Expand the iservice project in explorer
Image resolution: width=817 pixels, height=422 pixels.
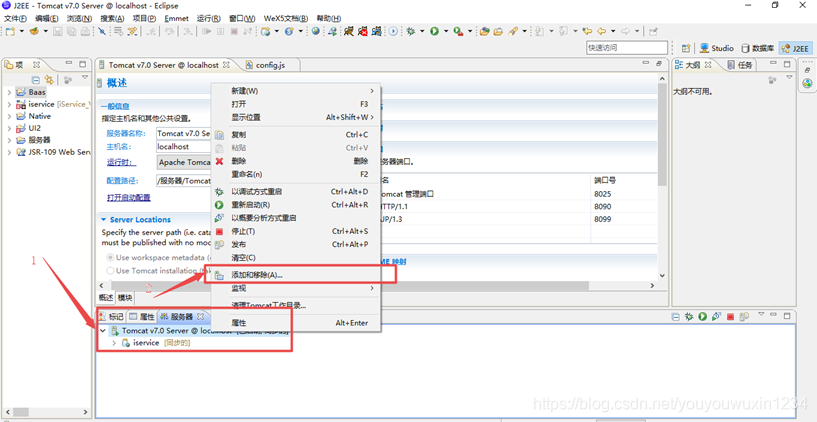click(9, 104)
